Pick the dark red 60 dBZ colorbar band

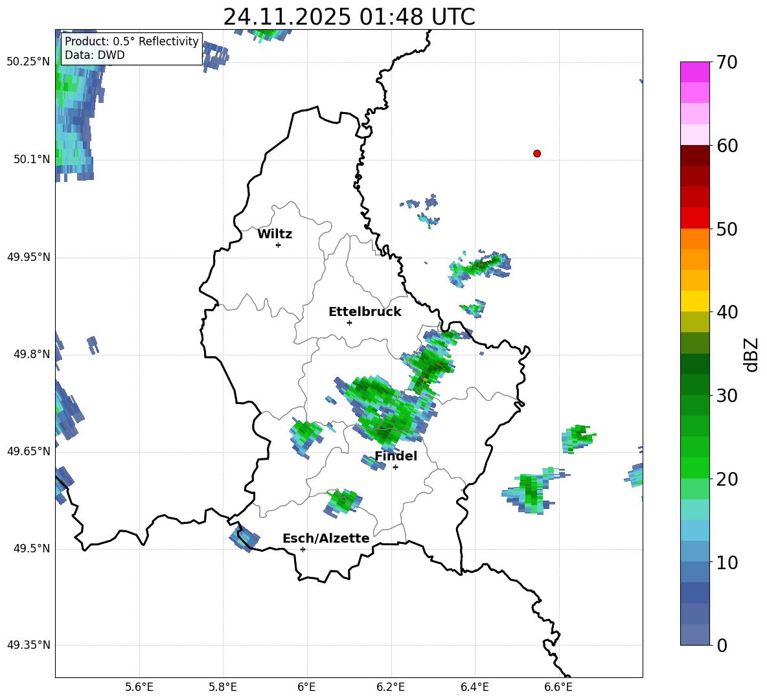pos(694,155)
